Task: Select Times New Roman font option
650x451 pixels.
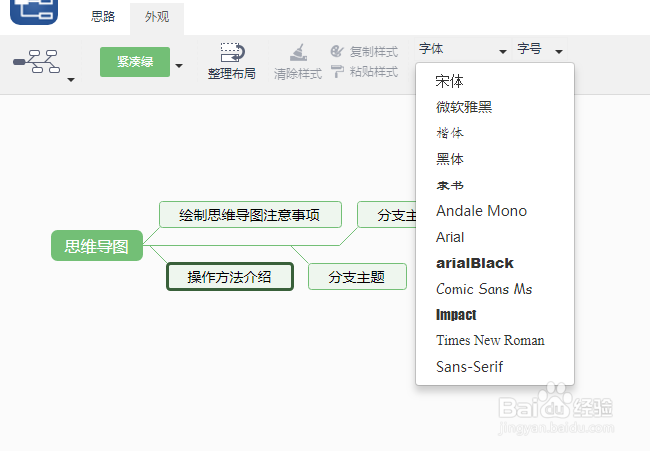Action: coord(490,340)
